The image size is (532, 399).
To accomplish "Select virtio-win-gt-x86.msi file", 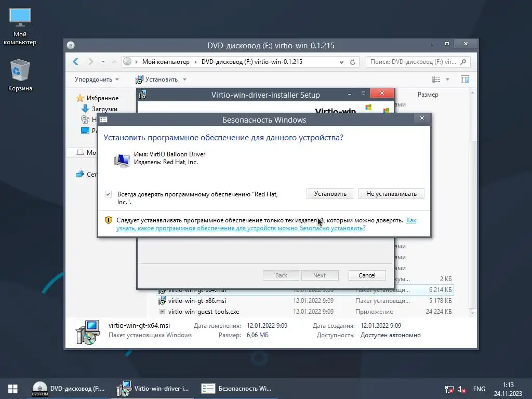I will click(x=197, y=301).
